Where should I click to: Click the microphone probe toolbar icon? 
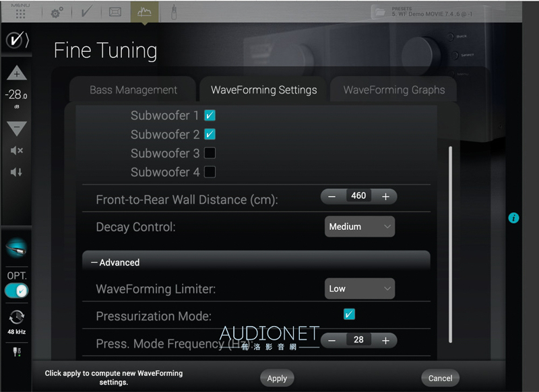(174, 12)
